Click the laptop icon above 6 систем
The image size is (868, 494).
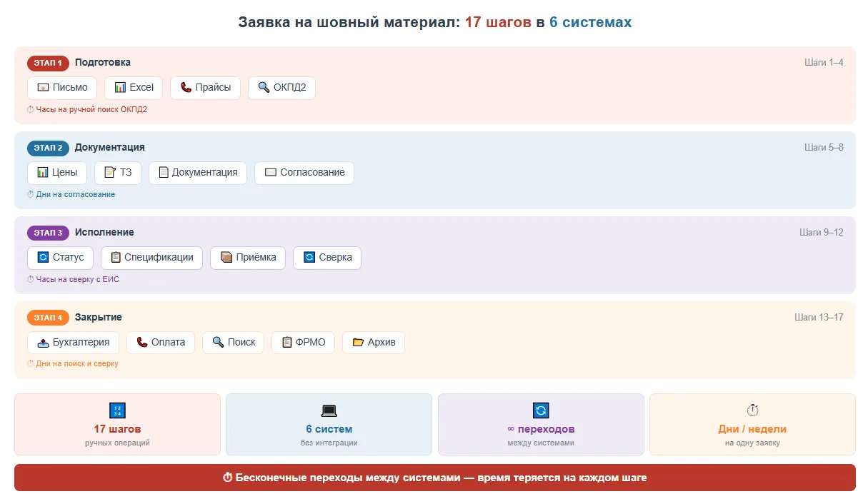pyautogui.click(x=329, y=410)
